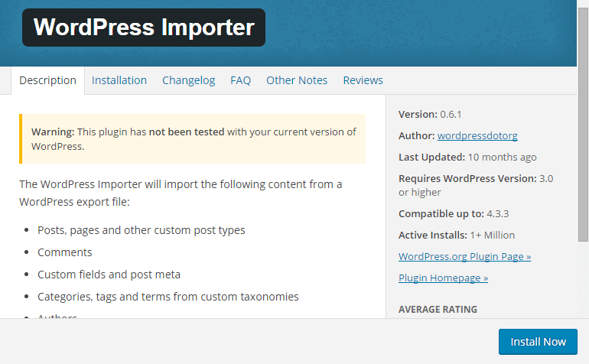Viewport: 589px width, 364px height.
Task: Open the wordpressdotorg author link
Action: [x=477, y=135]
